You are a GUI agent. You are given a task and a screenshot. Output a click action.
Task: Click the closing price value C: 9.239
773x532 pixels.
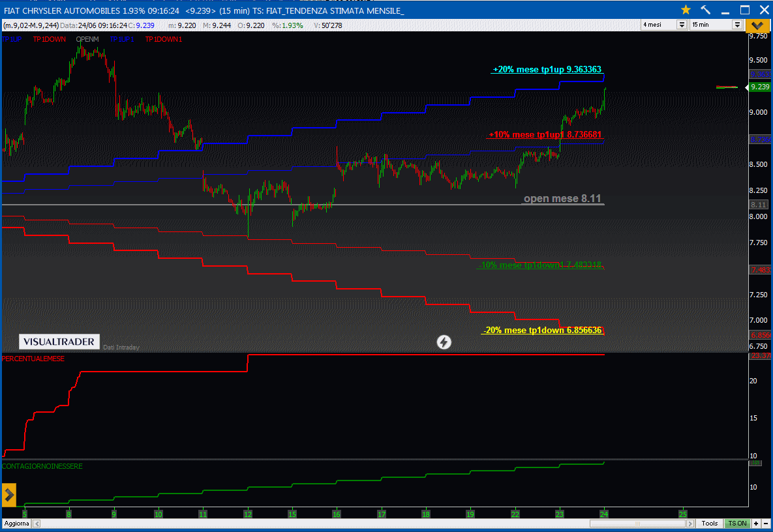pos(142,25)
